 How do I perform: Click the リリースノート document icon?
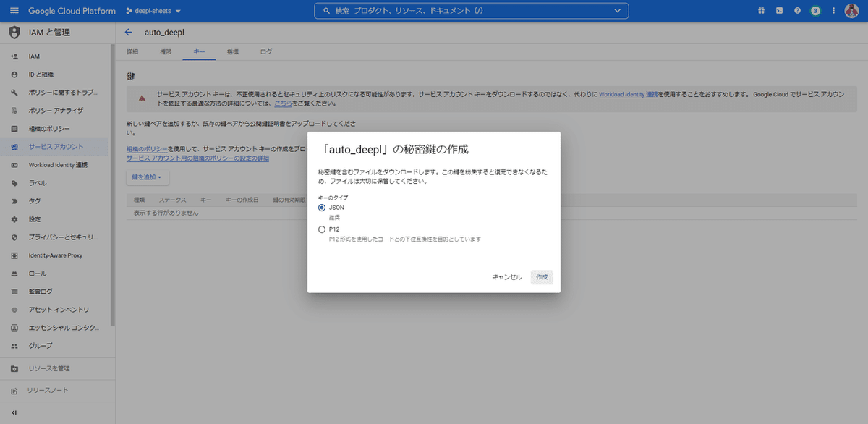click(x=14, y=391)
